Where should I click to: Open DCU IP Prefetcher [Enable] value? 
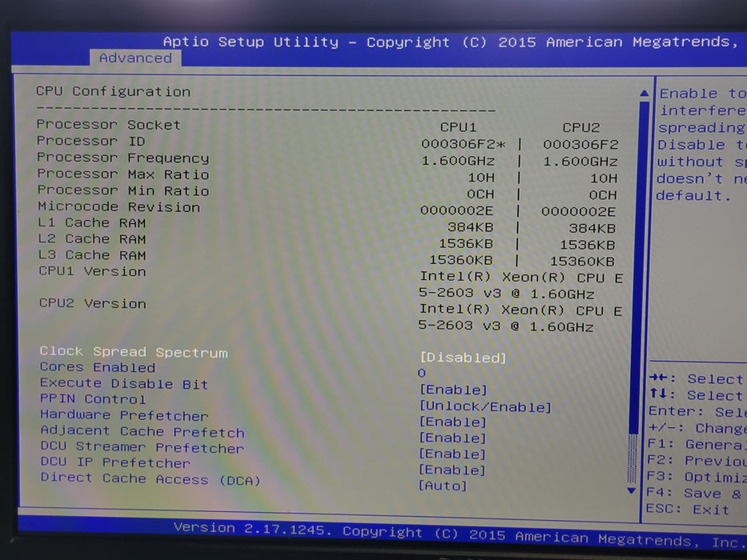tap(452, 470)
